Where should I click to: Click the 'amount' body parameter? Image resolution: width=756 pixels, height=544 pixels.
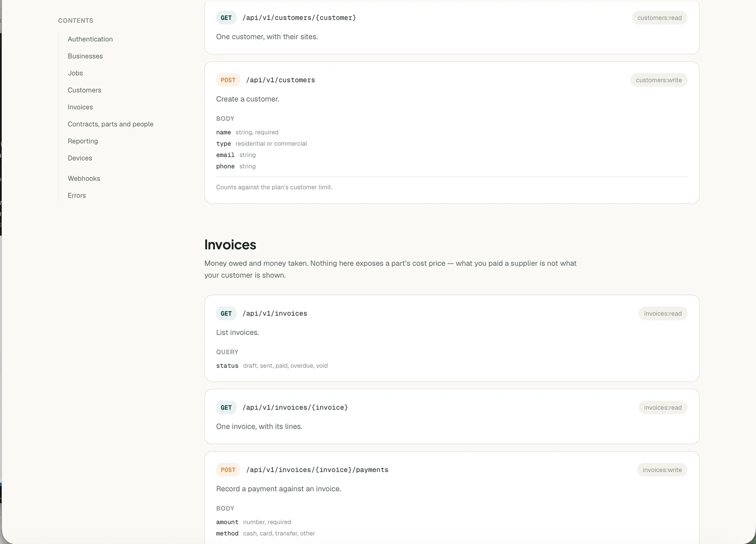[227, 522]
